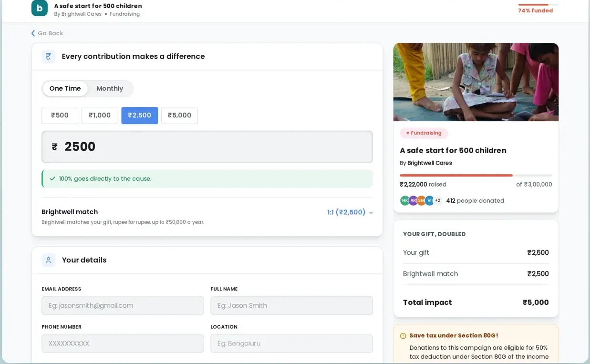Click the Phone Number input field
The image size is (590, 364).
(123, 343)
